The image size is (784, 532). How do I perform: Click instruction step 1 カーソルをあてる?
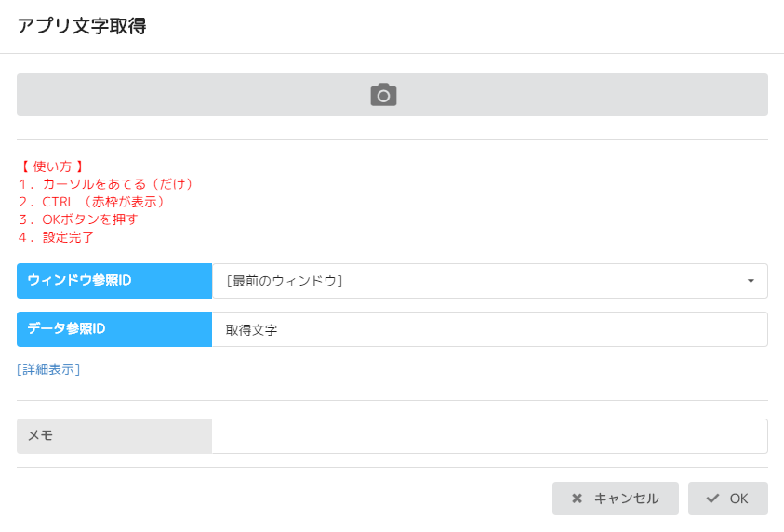coord(105,184)
